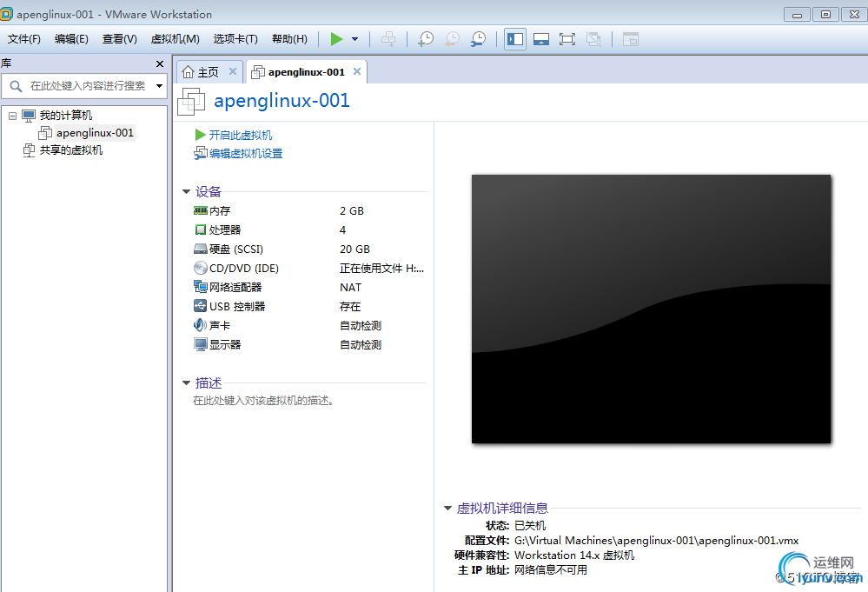
Task: Click the 硬盘 (SCSI) hard disk icon
Action: coord(201,249)
